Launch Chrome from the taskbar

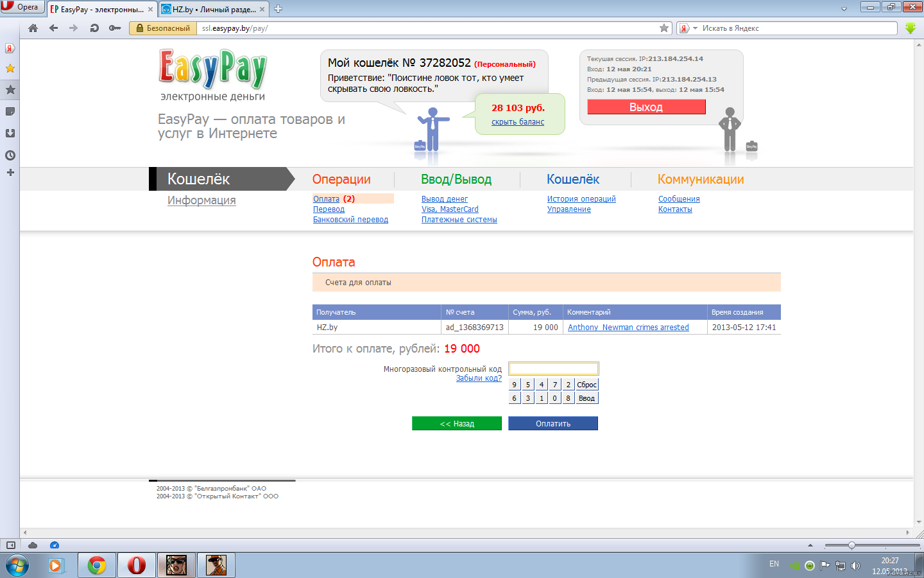click(97, 566)
